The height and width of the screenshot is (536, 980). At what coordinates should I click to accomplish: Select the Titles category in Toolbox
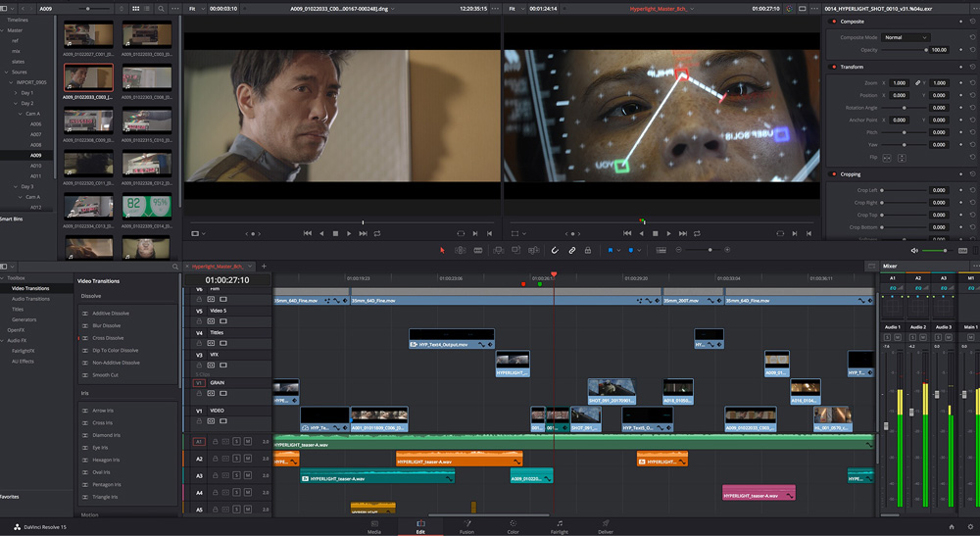18,309
